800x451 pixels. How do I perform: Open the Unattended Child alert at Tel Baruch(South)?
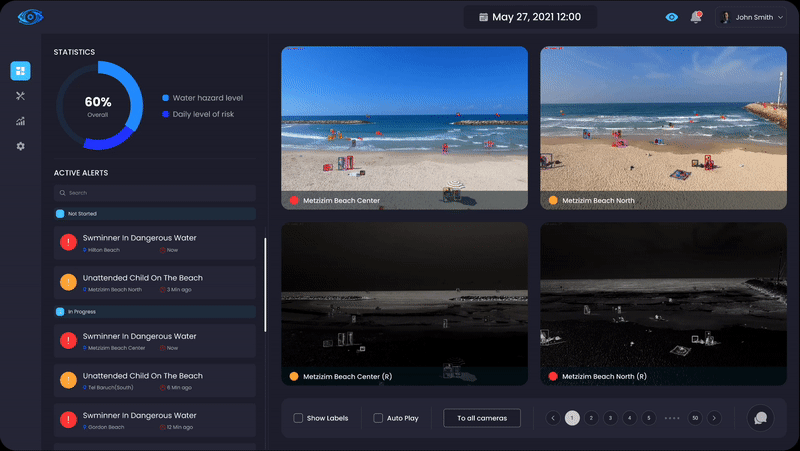pyautogui.click(x=155, y=381)
